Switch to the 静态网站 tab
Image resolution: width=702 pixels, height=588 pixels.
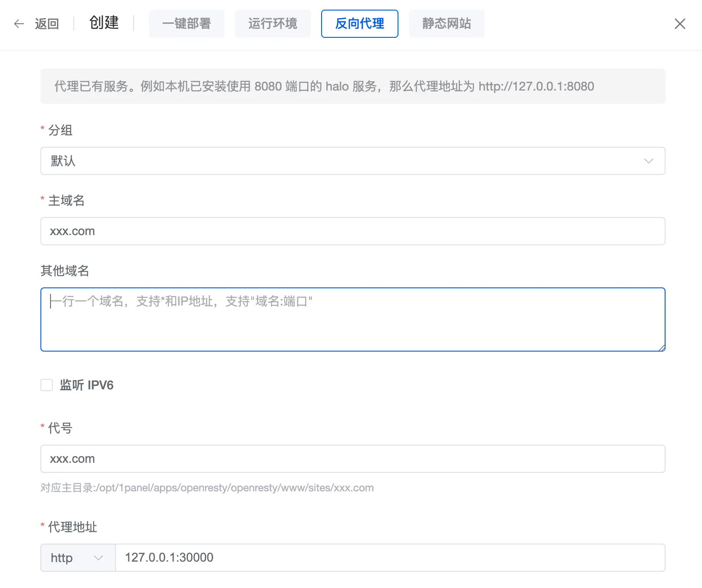click(x=447, y=24)
